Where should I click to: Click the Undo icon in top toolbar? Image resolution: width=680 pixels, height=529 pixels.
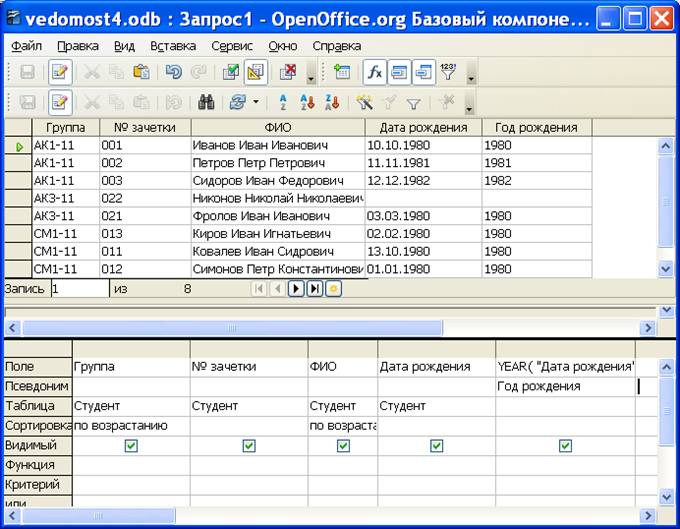(x=173, y=72)
